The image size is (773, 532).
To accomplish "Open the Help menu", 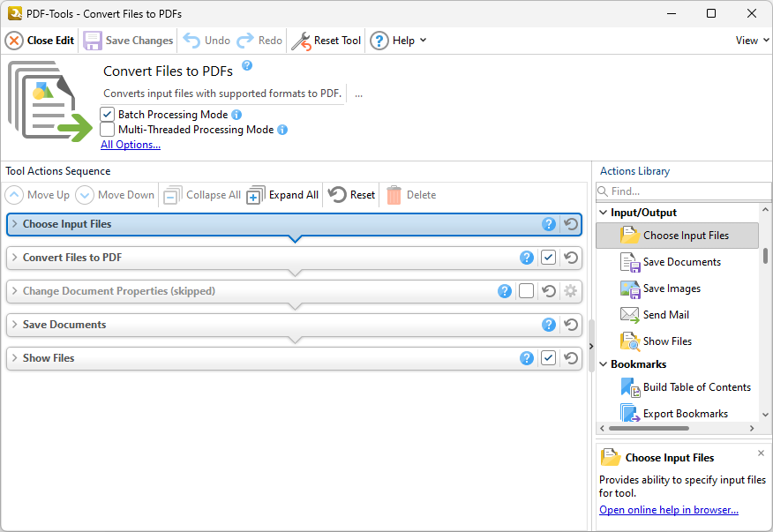I will click(x=398, y=41).
